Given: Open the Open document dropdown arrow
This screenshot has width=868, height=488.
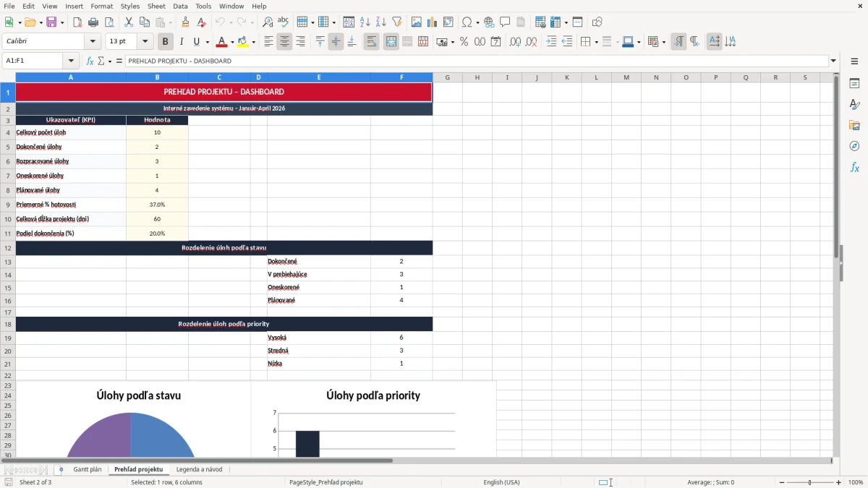Looking at the screenshot, I should [x=39, y=22].
